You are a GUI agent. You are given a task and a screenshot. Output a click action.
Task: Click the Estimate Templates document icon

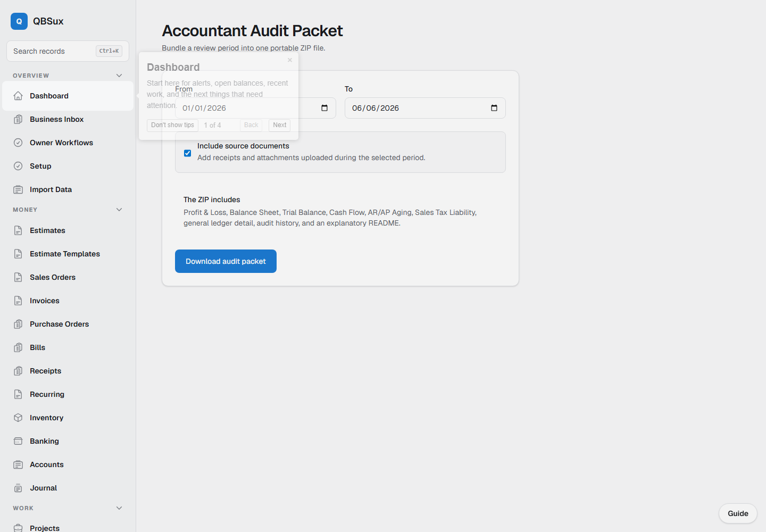18,254
